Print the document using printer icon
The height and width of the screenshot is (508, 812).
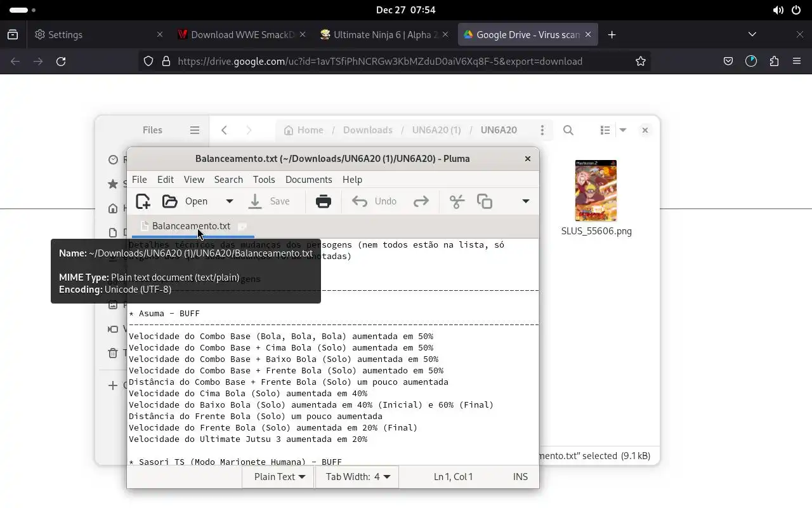click(324, 201)
